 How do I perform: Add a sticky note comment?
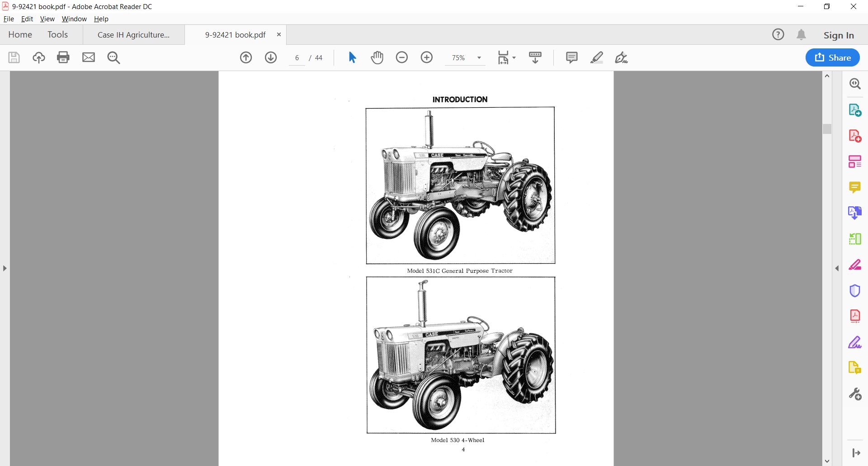[x=572, y=57]
